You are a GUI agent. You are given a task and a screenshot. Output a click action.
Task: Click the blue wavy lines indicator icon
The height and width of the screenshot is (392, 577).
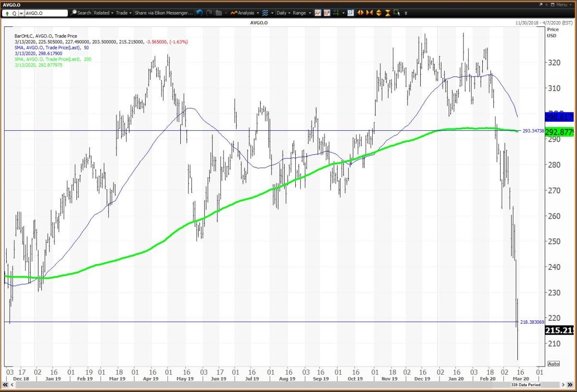(265, 13)
